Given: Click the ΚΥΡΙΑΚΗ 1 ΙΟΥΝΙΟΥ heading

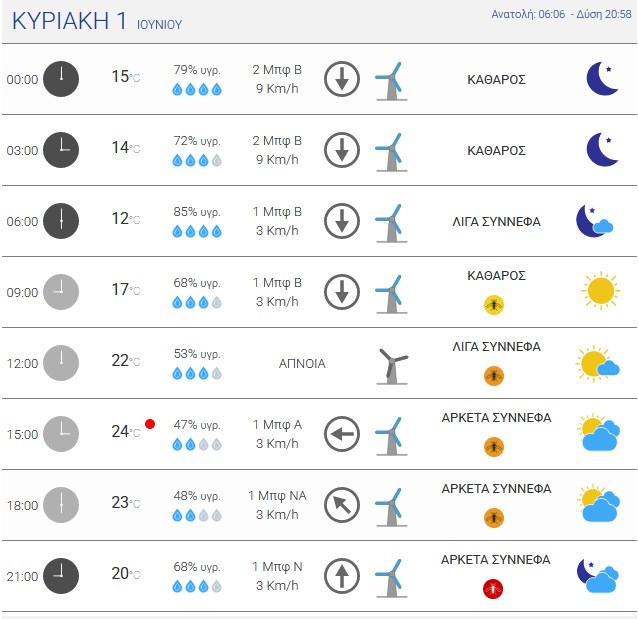Looking at the screenshot, I should tap(97, 21).
